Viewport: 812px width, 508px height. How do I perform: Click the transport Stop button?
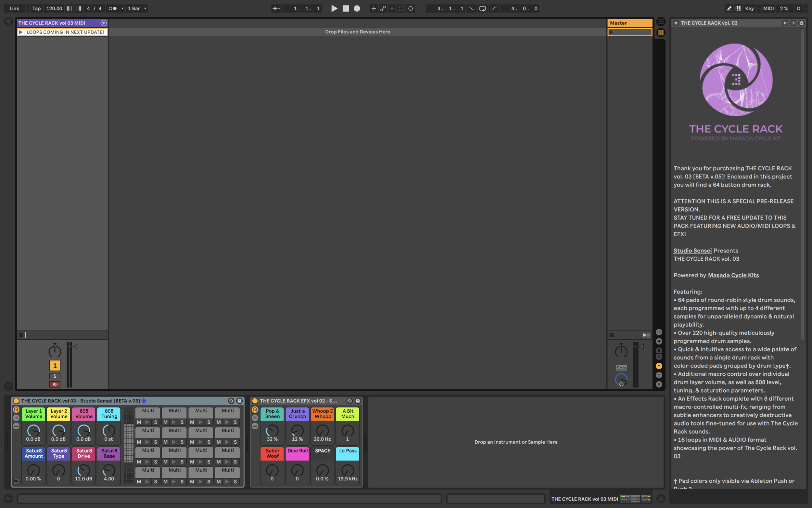[x=345, y=8]
